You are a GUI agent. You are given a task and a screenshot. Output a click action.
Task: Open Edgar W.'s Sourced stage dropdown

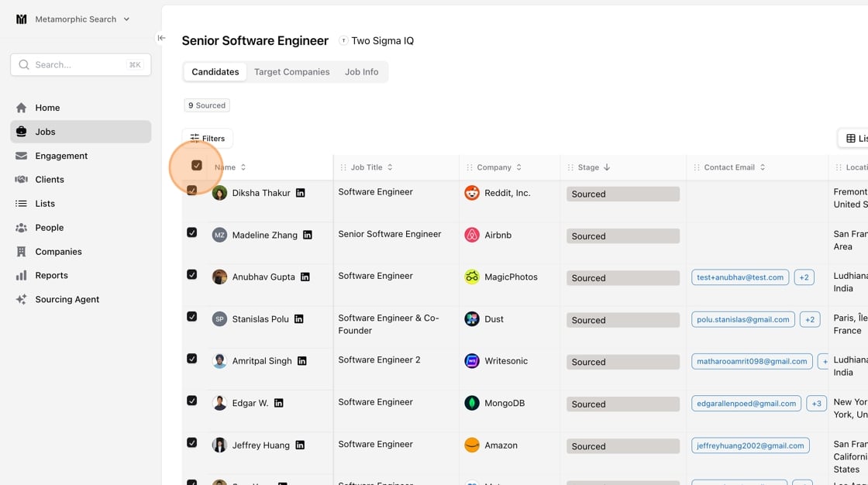click(x=623, y=404)
